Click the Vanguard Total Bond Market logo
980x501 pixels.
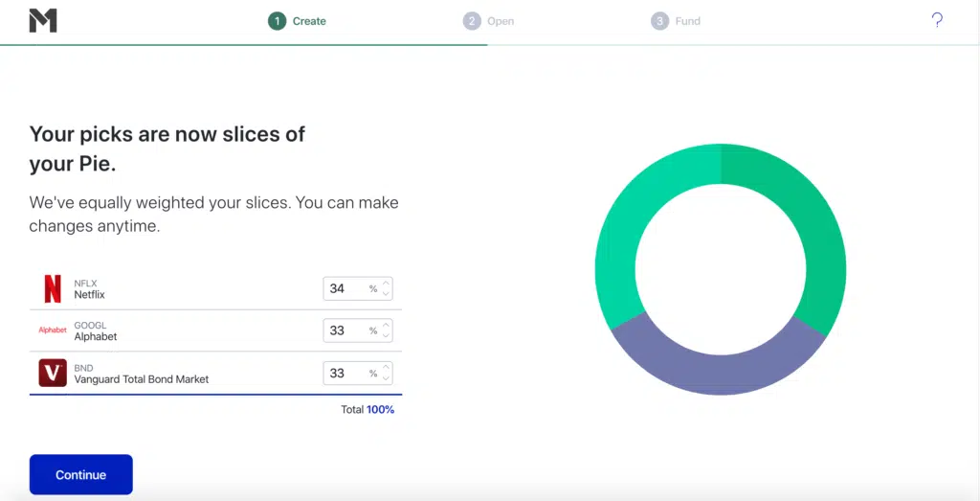coord(53,373)
